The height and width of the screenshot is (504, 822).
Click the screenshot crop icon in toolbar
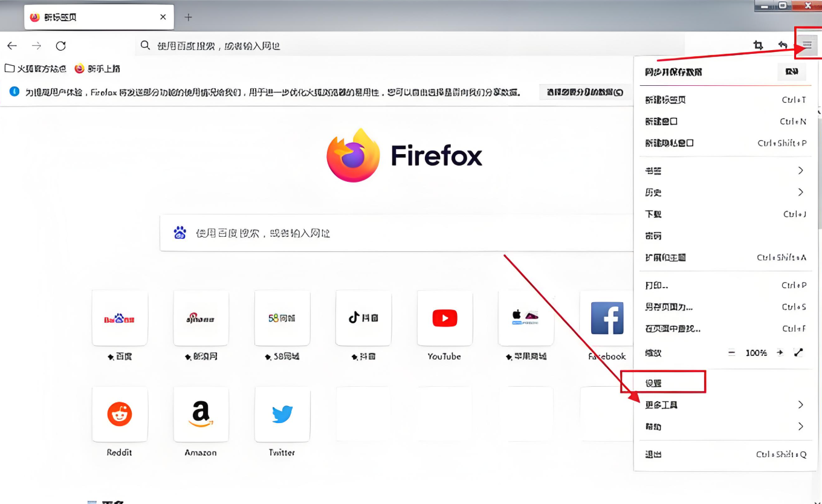click(758, 45)
